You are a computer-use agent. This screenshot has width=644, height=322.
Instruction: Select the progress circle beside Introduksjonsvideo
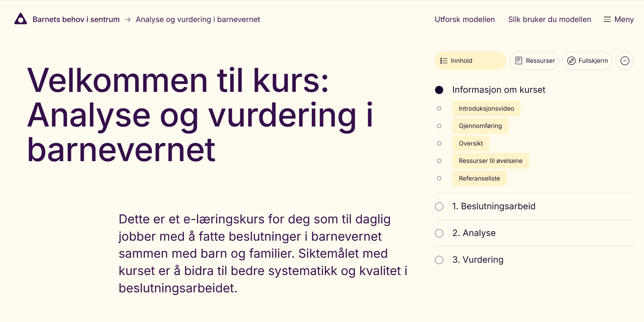[x=439, y=108]
